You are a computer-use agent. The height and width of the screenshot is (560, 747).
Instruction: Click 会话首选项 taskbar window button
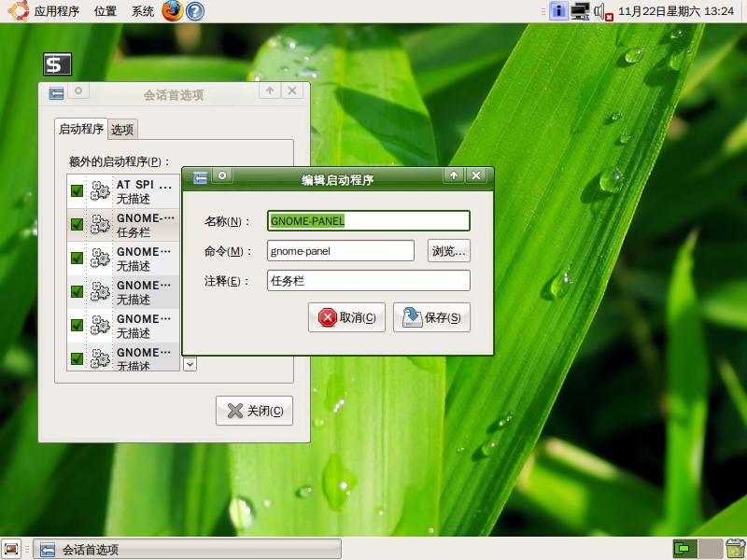coord(188,549)
